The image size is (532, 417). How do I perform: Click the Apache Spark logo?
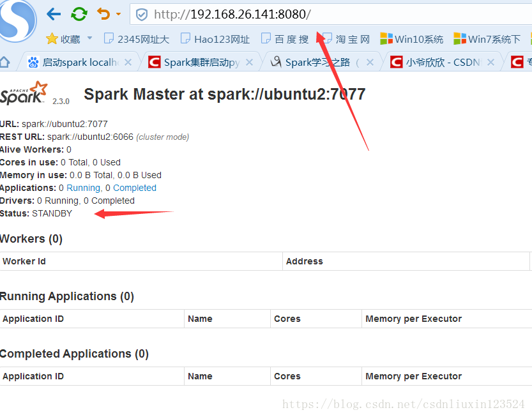pyautogui.click(x=24, y=93)
